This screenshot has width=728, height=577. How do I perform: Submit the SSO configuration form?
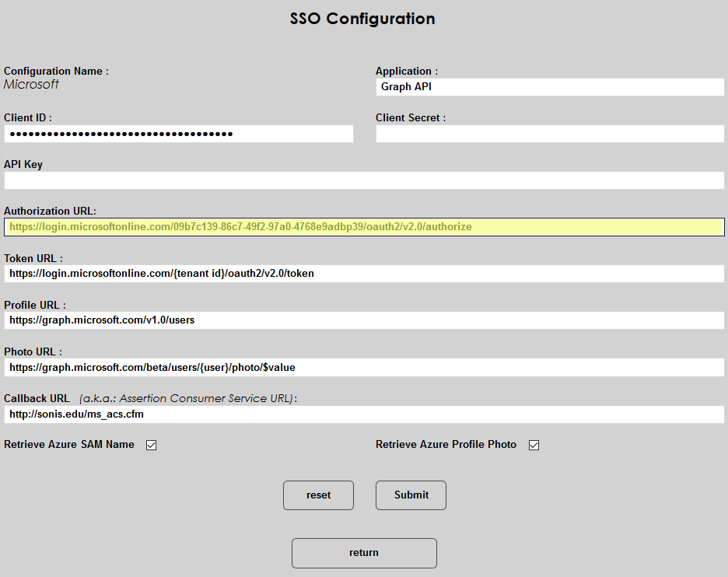[411, 495]
